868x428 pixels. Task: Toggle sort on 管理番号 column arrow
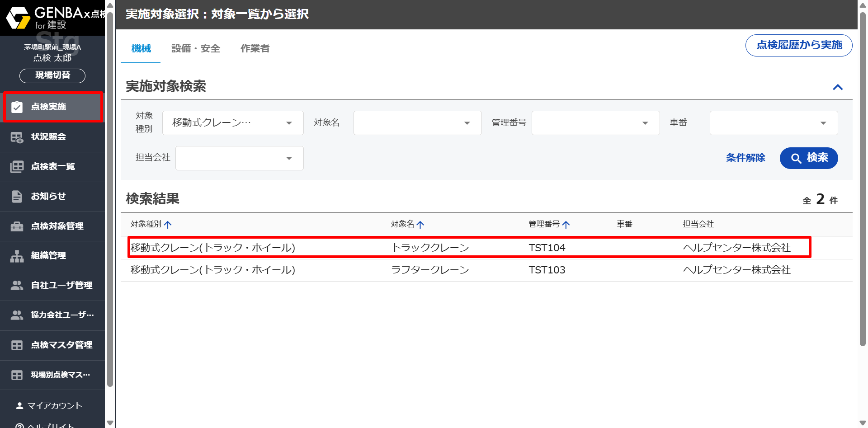point(566,225)
